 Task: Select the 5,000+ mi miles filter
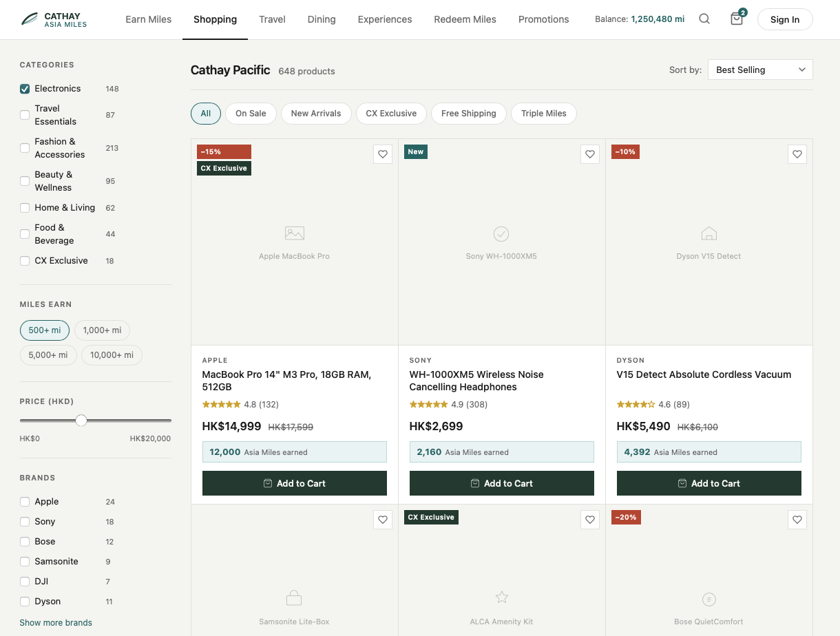point(48,355)
